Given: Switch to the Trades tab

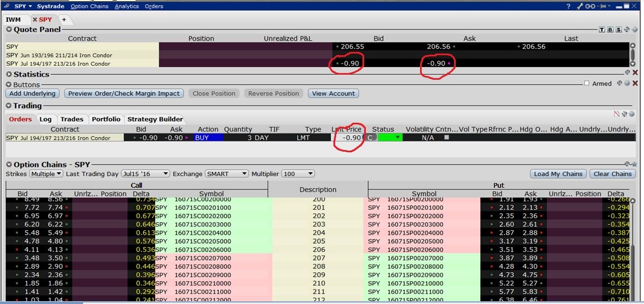Looking at the screenshot, I should pyautogui.click(x=72, y=119).
